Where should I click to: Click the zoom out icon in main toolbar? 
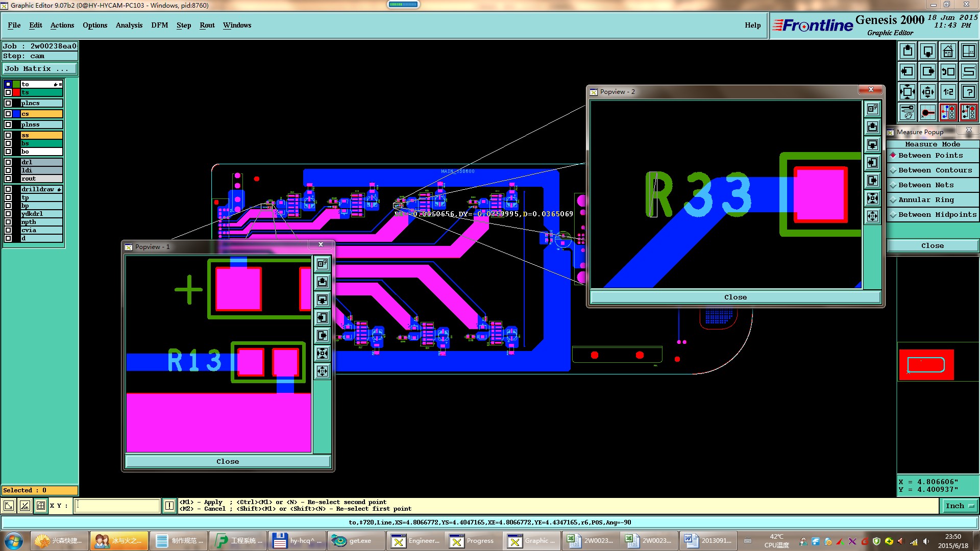pyautogui.click(x=928, y=92)
